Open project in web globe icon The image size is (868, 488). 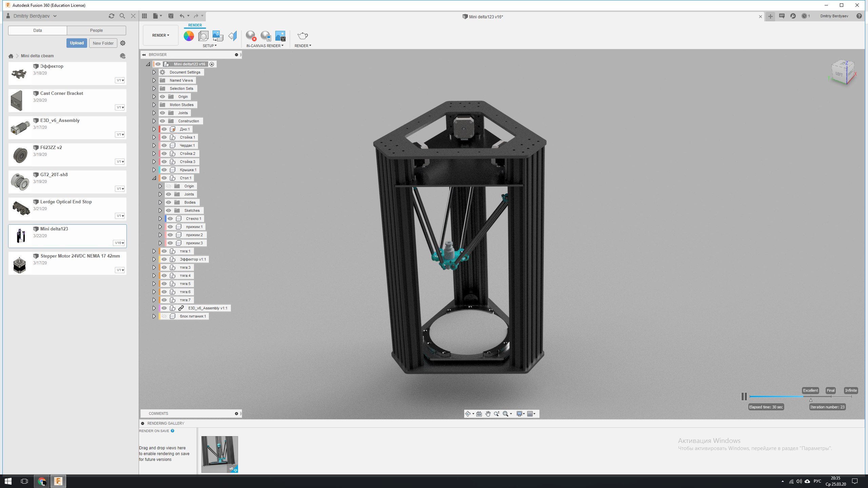[123, 56]
